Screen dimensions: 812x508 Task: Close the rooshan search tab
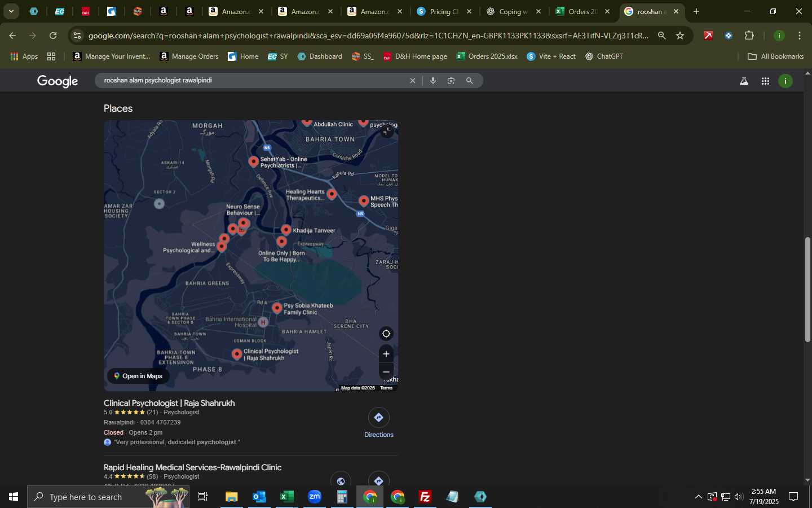pyautogui.click(x=676, y=11)
